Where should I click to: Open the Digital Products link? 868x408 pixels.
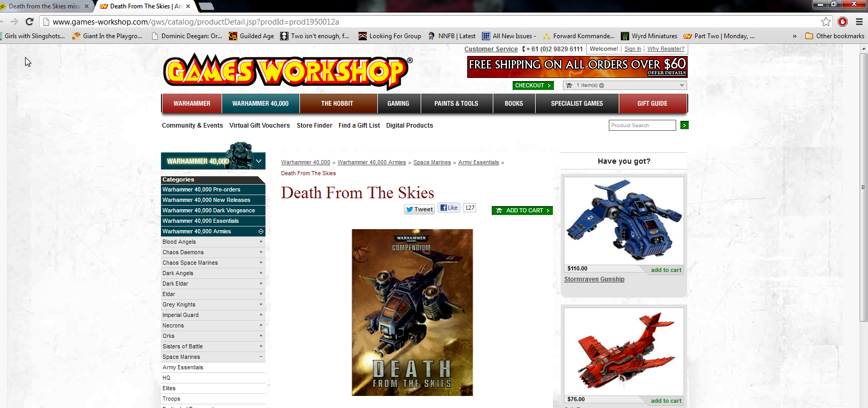click(x=410, y=126)
